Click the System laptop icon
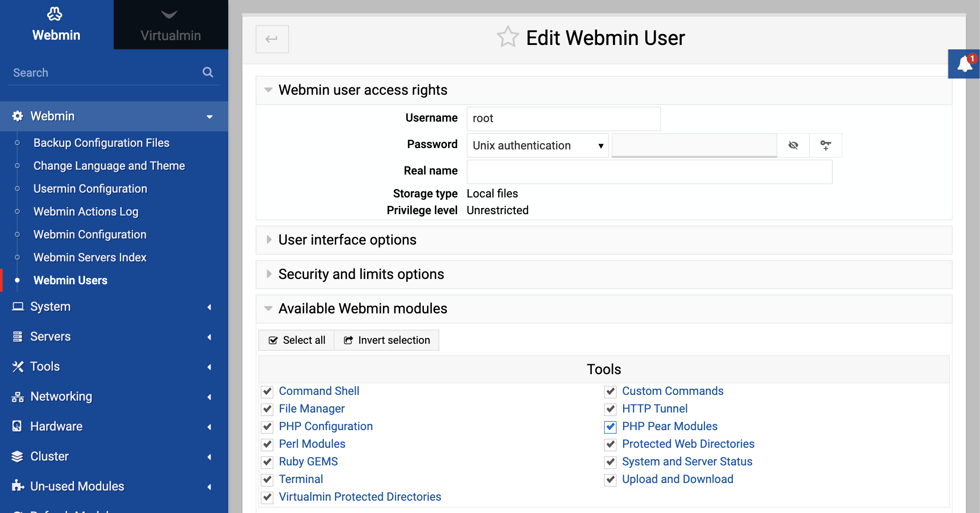 point(18,306)
